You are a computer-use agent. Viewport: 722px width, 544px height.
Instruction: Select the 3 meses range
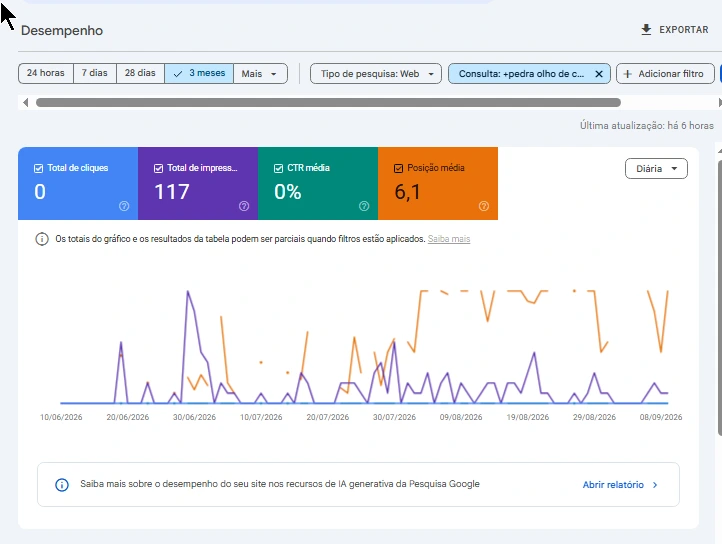click(199, 73)
